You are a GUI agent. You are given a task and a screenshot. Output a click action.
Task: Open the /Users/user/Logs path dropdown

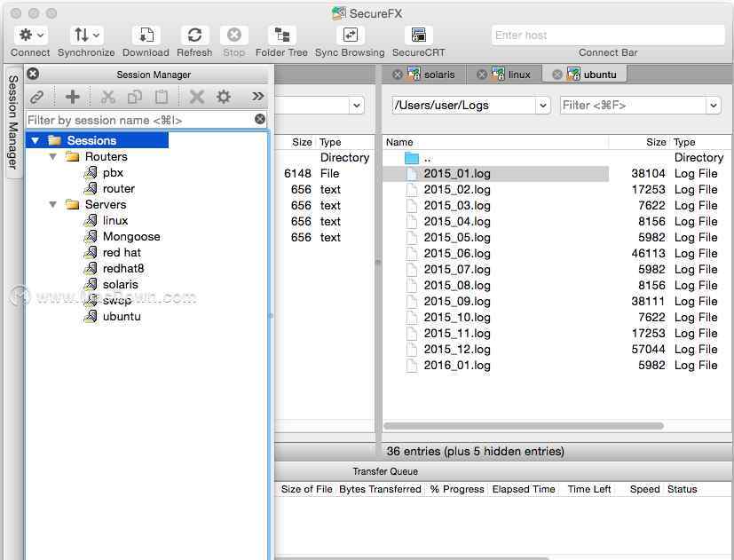point(542,106)
